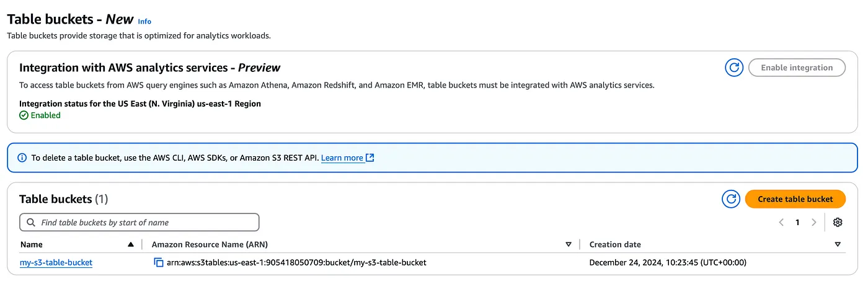
Task: Refresh the analytics integration status
Action: (x=734, y=68)
